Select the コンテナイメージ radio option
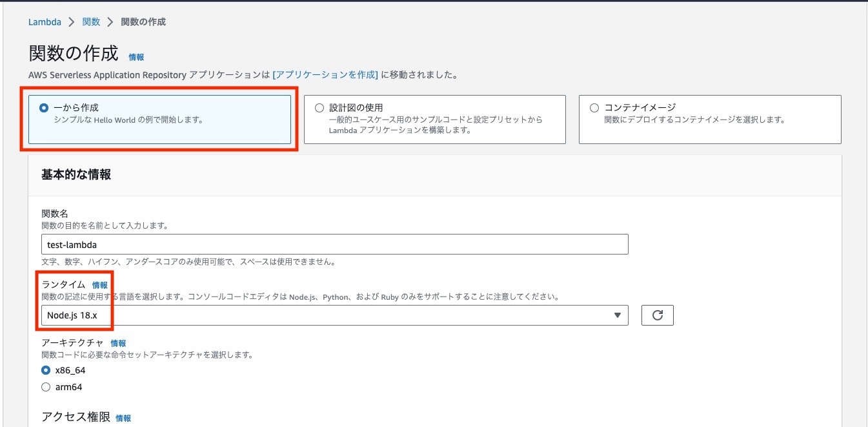The height and width of the screenshot is (427, 868). [x=594, y=108]
